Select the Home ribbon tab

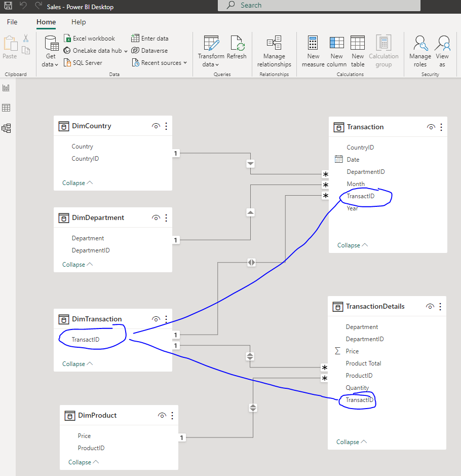[x=46, y=22]
